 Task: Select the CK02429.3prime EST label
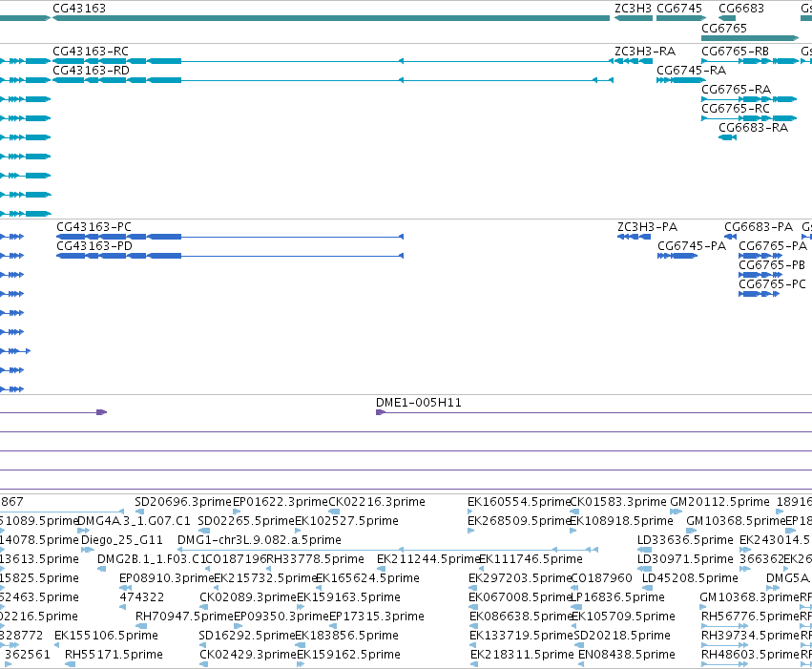(248, 655)
